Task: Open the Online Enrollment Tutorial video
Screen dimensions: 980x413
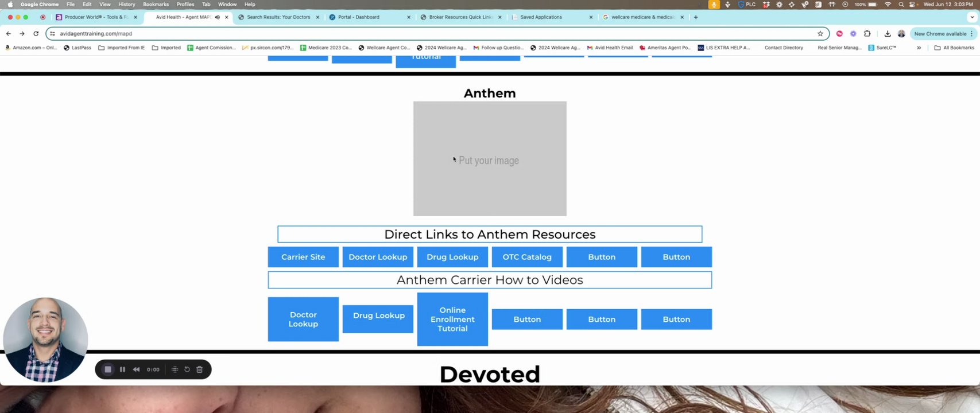Action: [x=452, y=320]
